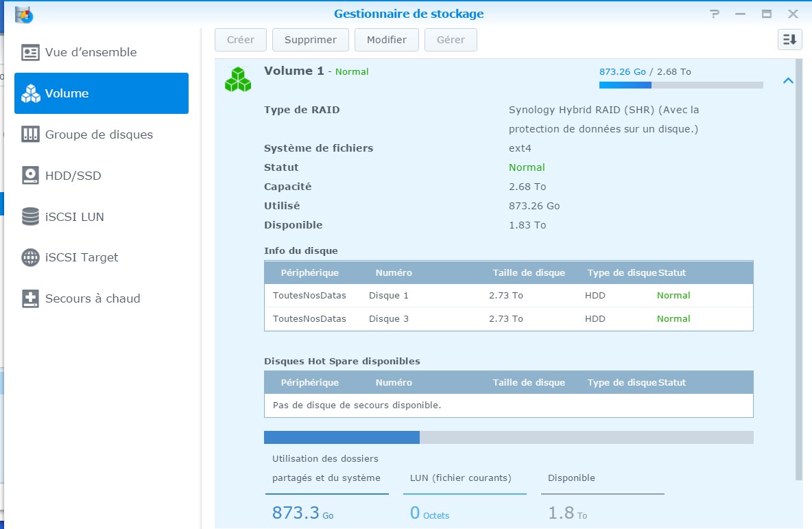The image size is (812, 529).
Task: Click the Gérer button
Action: pos(451,40)
